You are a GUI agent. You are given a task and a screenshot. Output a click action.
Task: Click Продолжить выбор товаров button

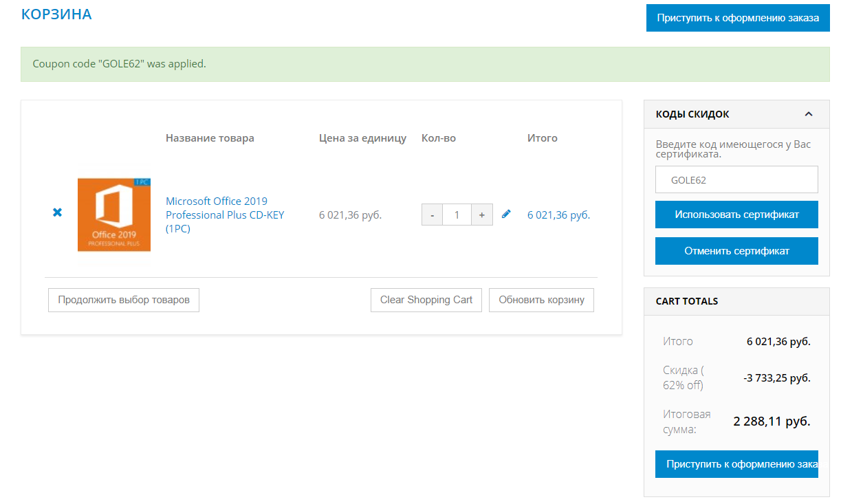(124, 300)
